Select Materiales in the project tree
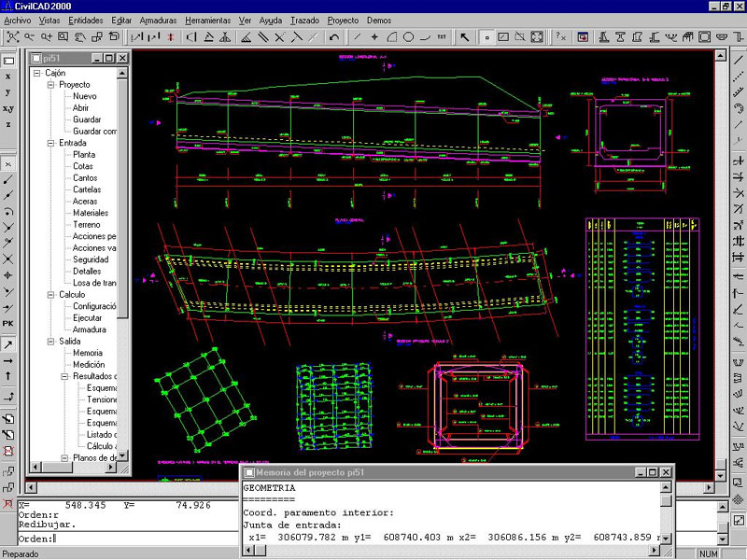 91,214
